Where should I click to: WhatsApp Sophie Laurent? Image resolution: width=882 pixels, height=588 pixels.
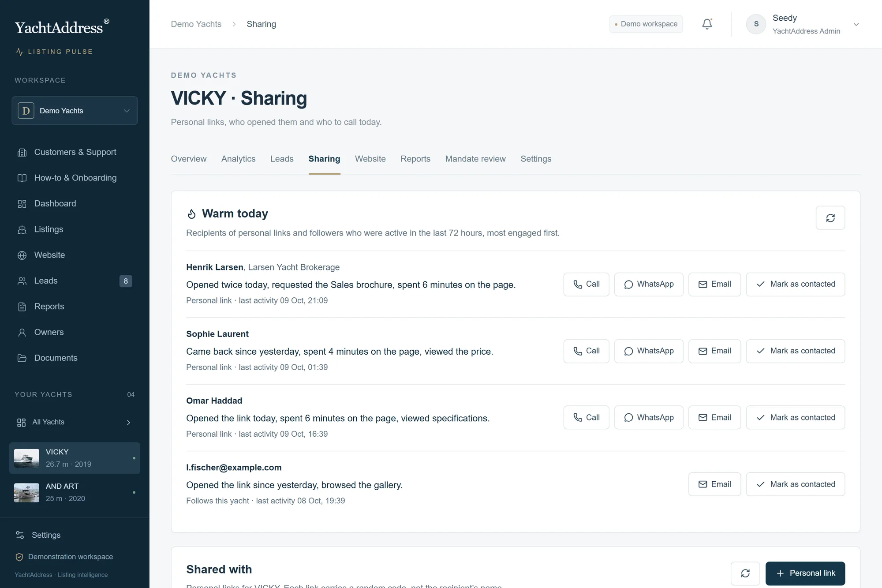coord(649,351)
